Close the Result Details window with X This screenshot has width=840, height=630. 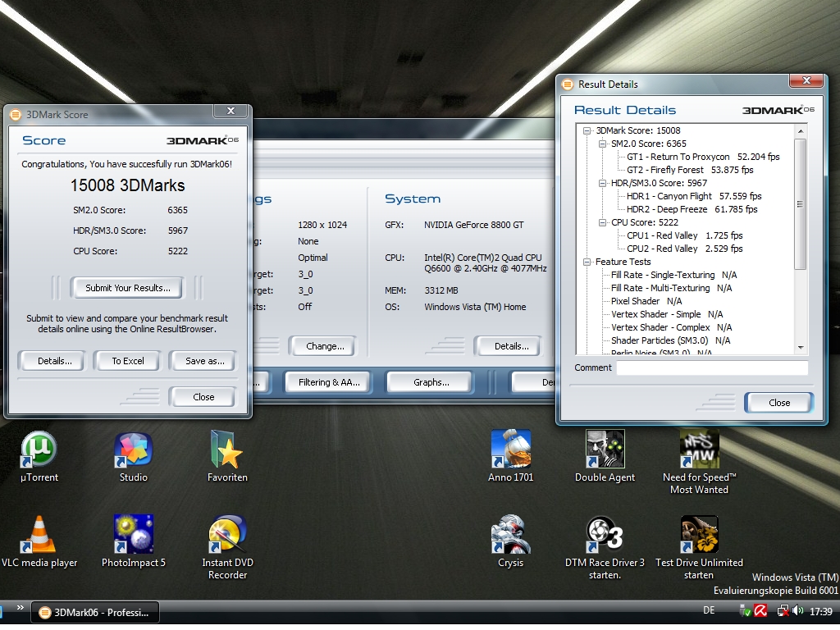click(x=806, y=81)
